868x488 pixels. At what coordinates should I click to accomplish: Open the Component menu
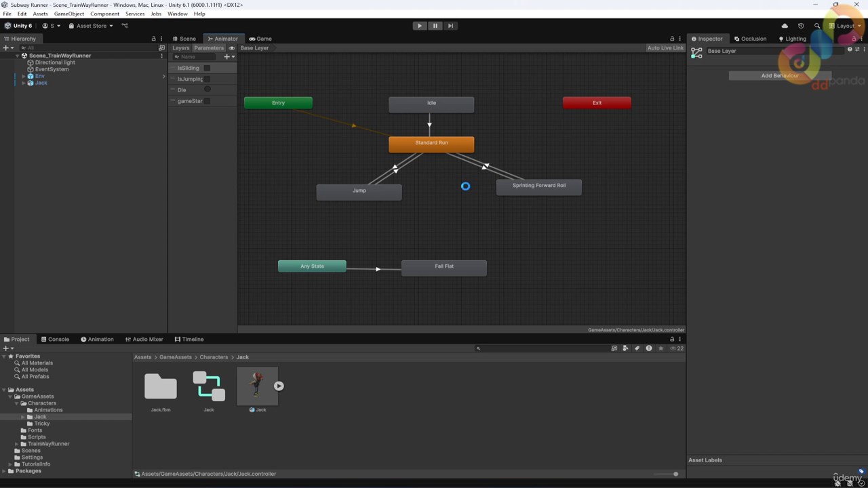105,14
